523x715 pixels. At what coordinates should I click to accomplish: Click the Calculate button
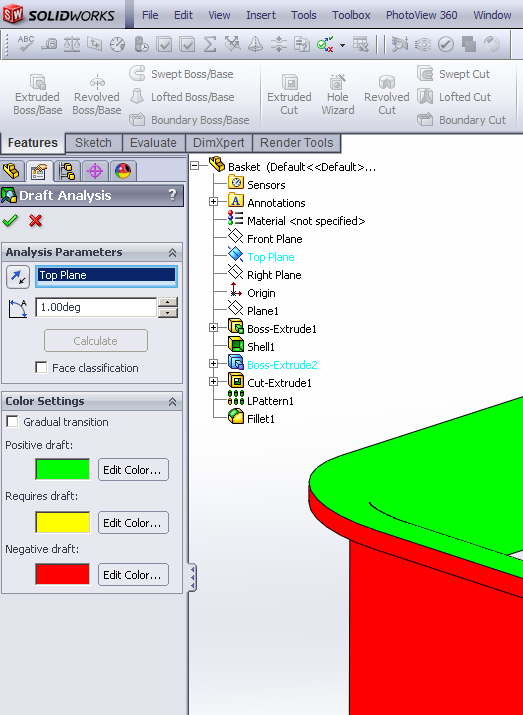coord(96,341)
